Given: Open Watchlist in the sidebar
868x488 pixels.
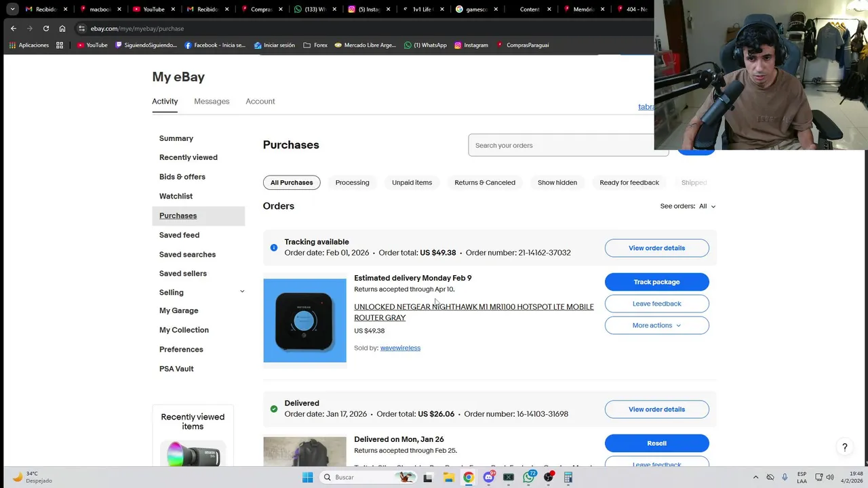Looking at the screenshot, I should point(176,197).
